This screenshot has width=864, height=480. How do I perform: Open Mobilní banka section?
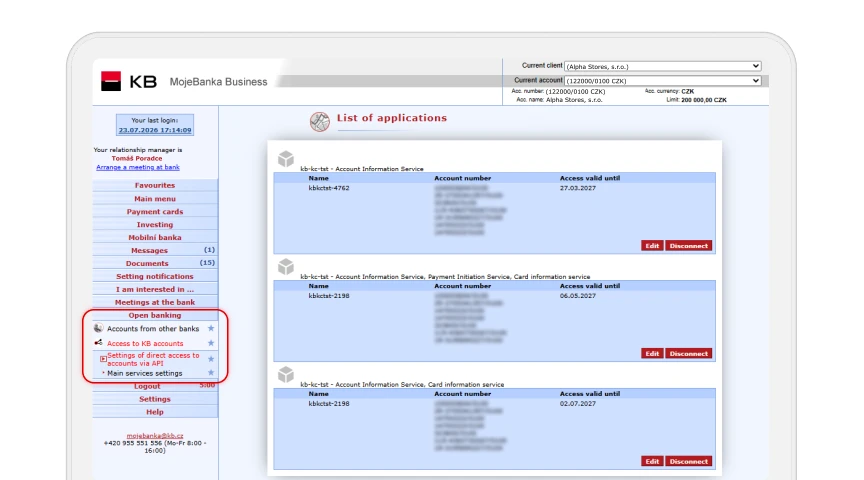(155, 238)
